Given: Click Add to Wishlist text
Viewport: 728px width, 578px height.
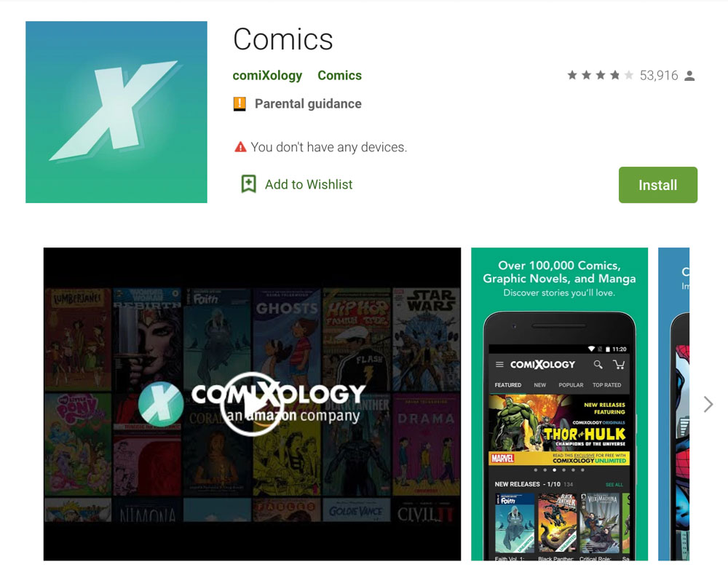Looking at the screenshot, I should [309, 184].
